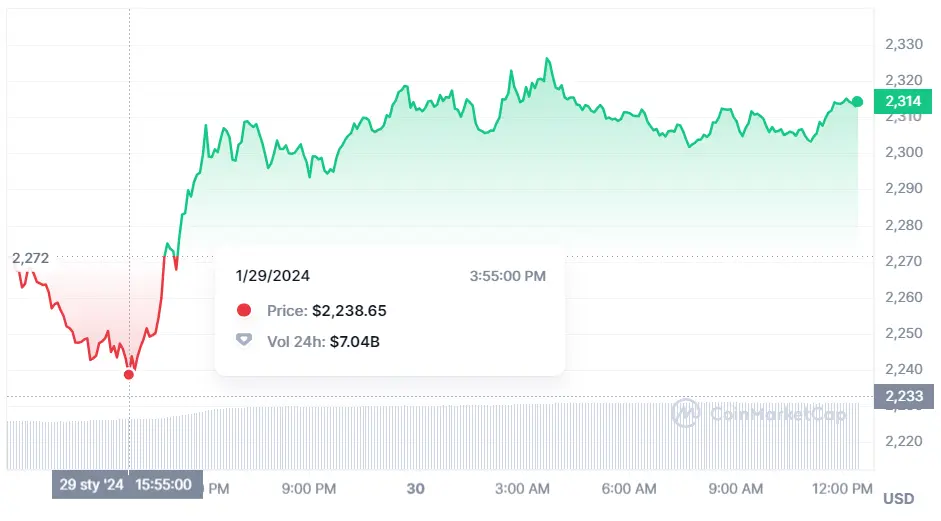Click the 2,272 opening price label
941x521 pixels.
pyautogui.click(x=30, y=258)
